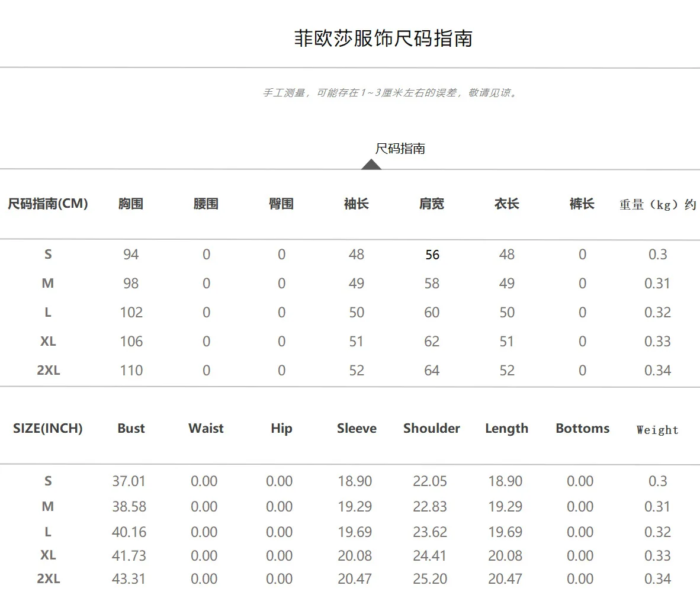The height and width of the screenshot is (595, 700).
Task: Click the 袖长 column header
Action: point(357,204)
